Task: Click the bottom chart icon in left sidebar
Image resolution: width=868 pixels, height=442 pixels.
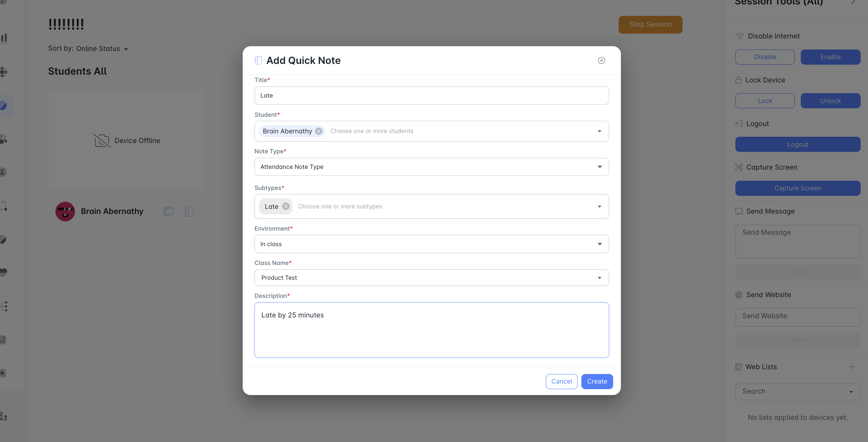Action: coord(3,416)
